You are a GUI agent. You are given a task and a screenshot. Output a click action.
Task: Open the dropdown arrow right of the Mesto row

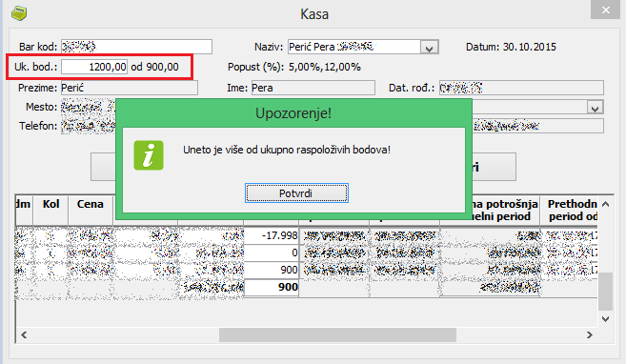595,108
